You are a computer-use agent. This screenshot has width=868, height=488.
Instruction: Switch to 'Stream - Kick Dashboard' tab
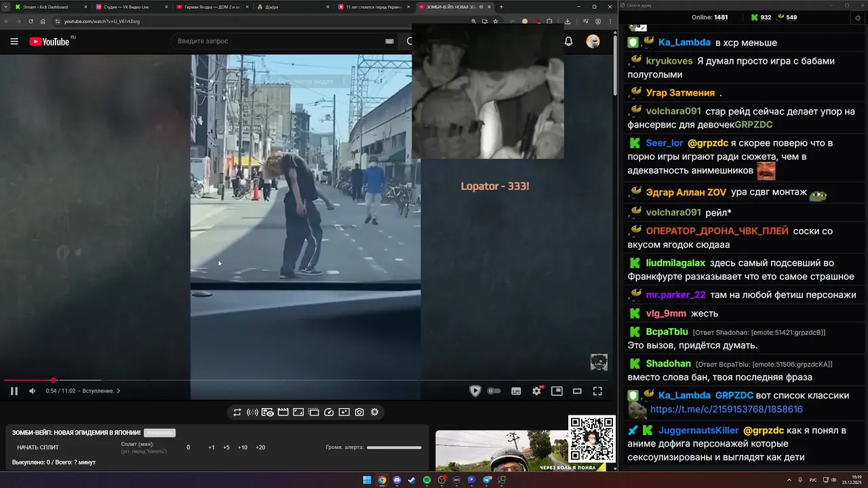point(50,7)
